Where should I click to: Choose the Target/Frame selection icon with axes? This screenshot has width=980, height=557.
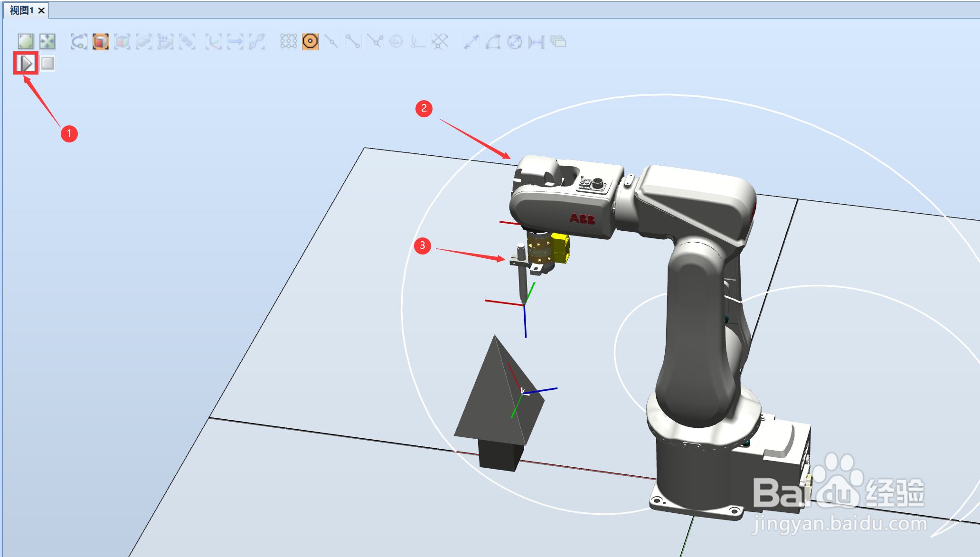point(213,42)
